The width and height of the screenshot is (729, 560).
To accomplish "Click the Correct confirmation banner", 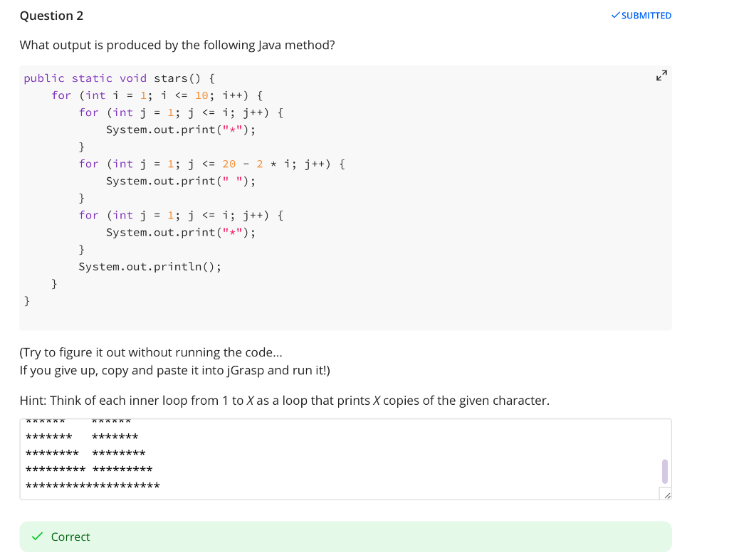I will coord(346,537).
